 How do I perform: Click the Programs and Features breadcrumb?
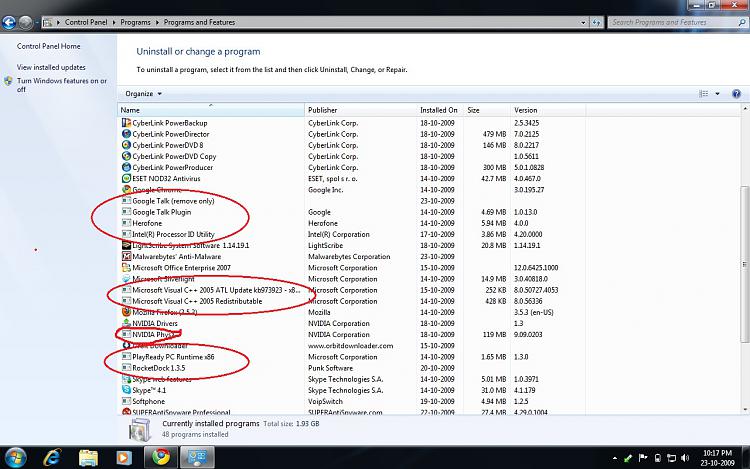199,22
